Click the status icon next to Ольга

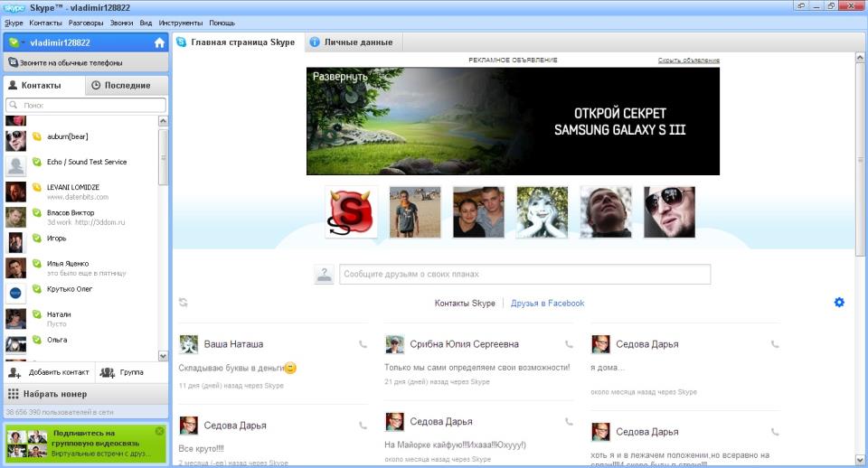coord(36,340)
